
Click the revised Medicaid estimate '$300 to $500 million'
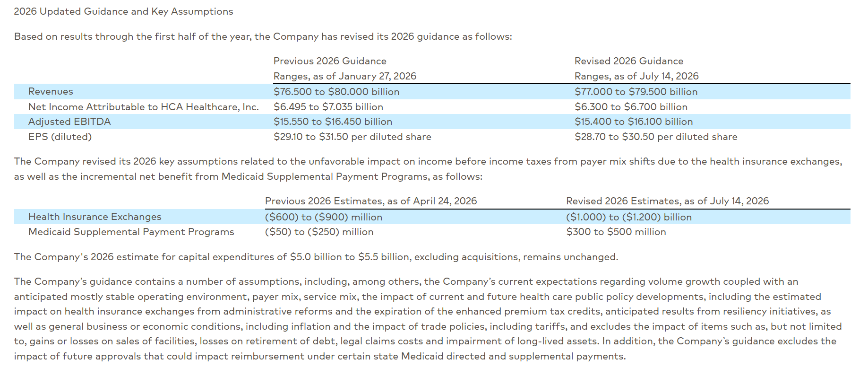pos(616,232)
